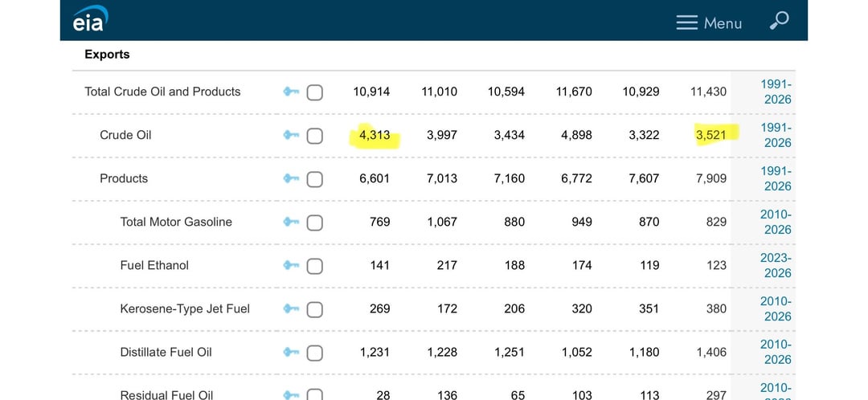Click the key icon beside Crude Oil

[x=291, y=135]
